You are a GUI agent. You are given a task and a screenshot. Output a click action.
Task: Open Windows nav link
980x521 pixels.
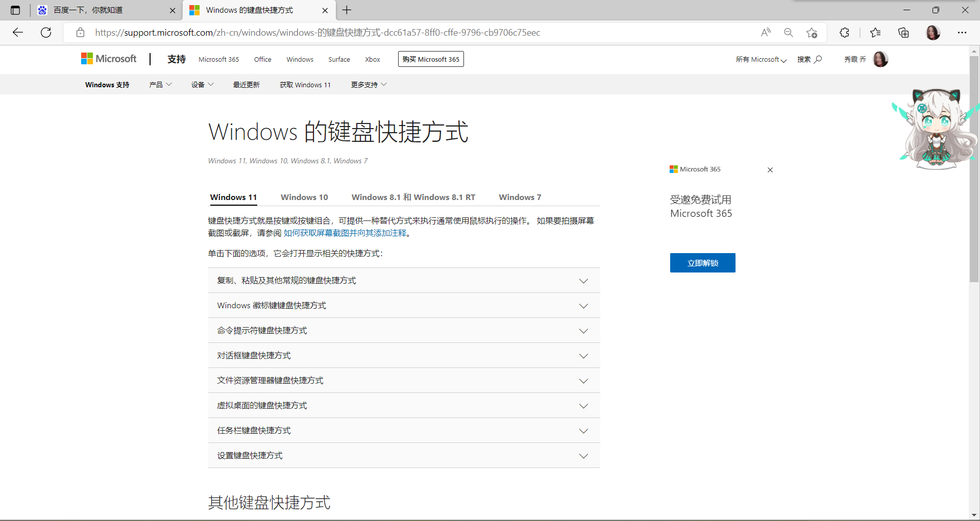[x=300, y=59]
